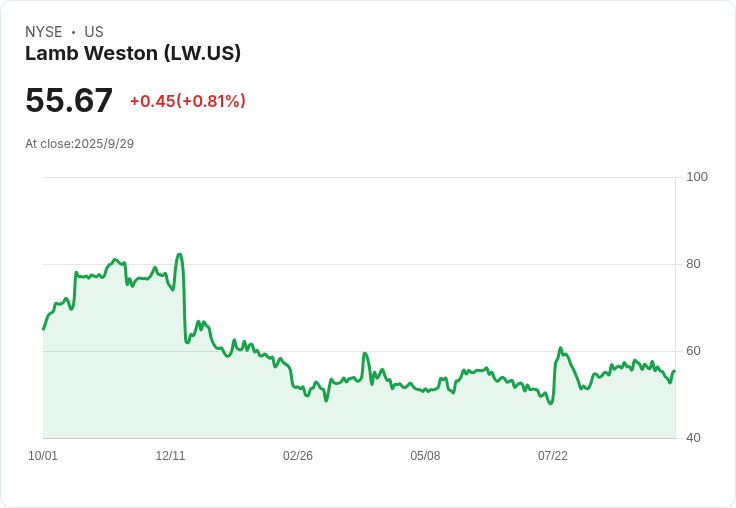The image size is (736, 508).
Task: Click the 05/08 x-axis date label
Action: click(x=425, y=456)
